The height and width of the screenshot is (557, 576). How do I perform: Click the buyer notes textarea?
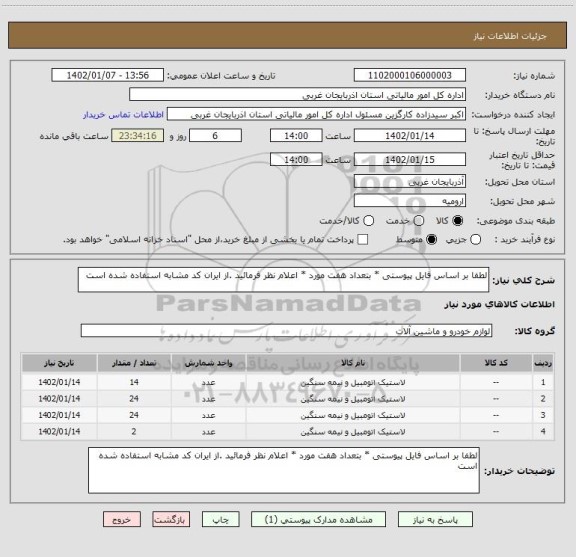pyautogui.click(x=284, y=470)
